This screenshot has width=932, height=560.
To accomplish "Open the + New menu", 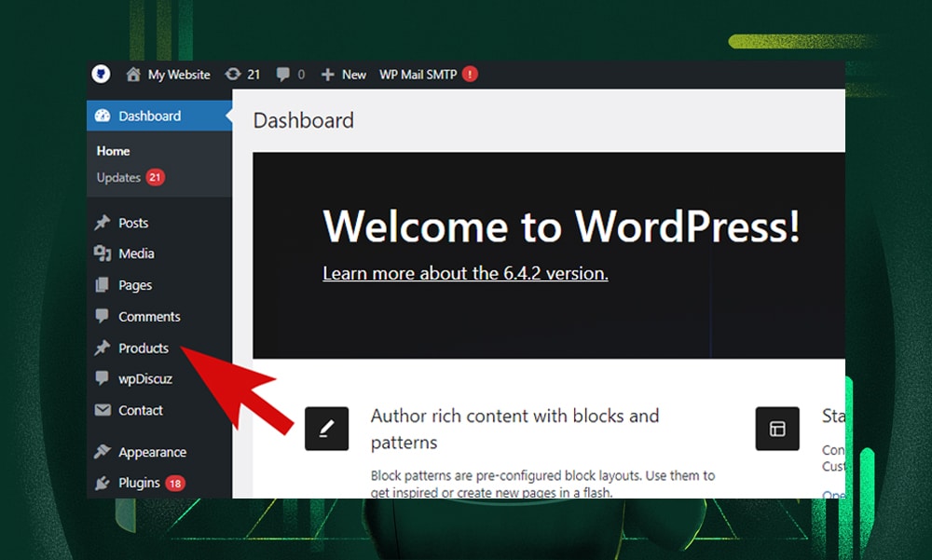I will coord(343,75).
